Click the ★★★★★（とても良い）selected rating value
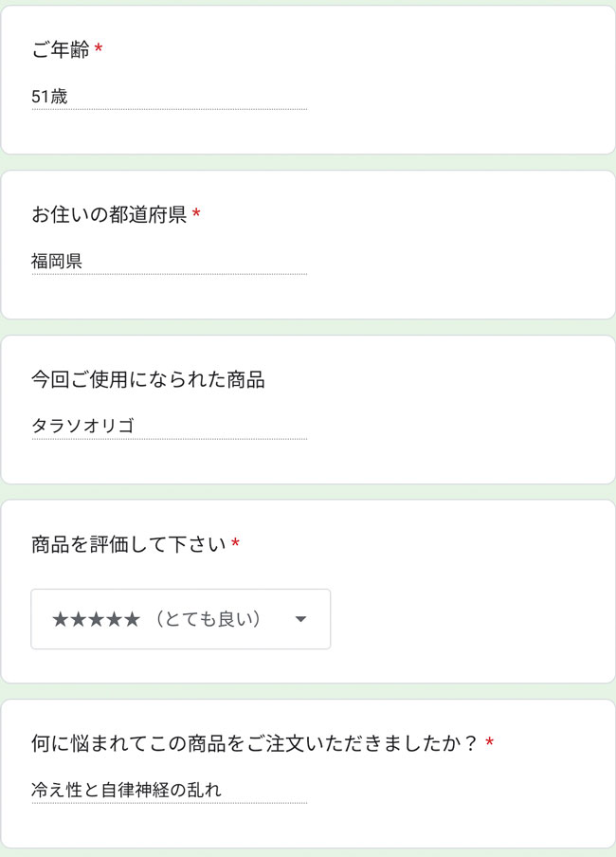 (156, 620)
